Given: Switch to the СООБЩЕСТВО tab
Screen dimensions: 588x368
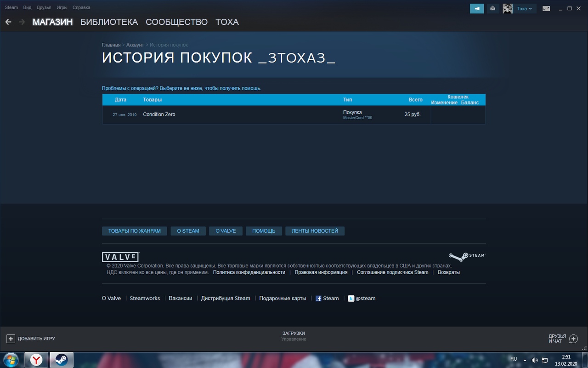Looking at the screenshot, I should pyautogui.click(x=176, y=22).
